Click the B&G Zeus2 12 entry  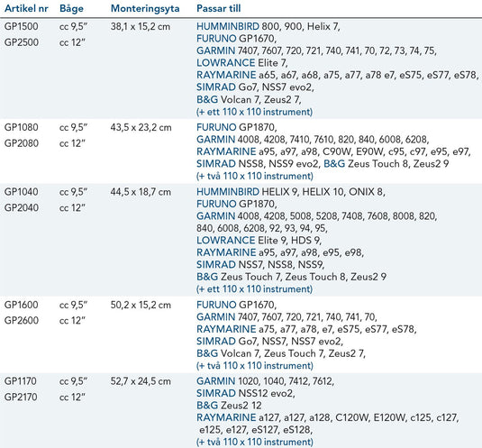pos(229,406)
